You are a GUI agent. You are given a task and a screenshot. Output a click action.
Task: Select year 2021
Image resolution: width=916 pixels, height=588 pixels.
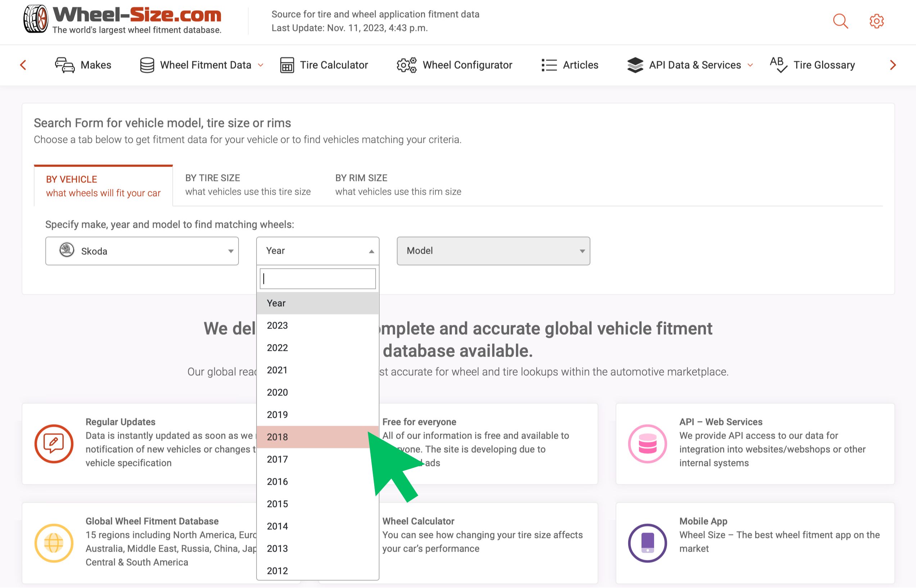pos(318,370)
